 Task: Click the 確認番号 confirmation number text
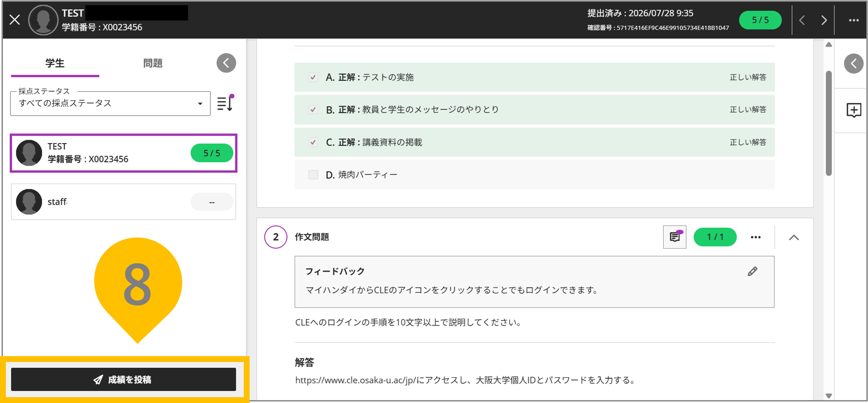click(x=658, y=28)
